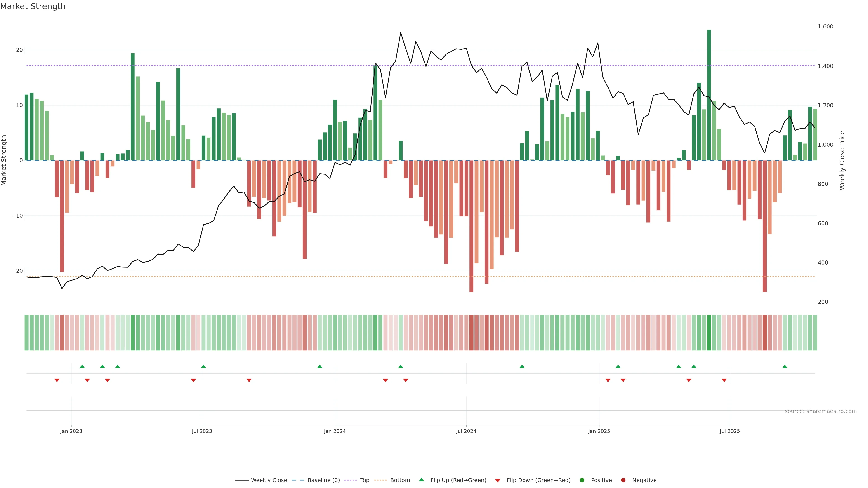The height and width of the screenshot is (488, 868).
Task: Click the Jan 2023 x-axis label
Action: click(x=71, y=431)
